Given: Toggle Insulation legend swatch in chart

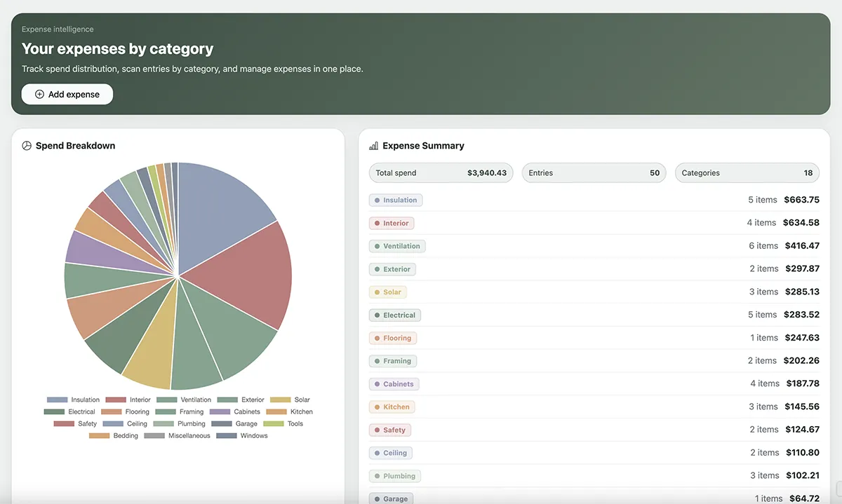Looking at the screenshot, I should click(58, 400).
